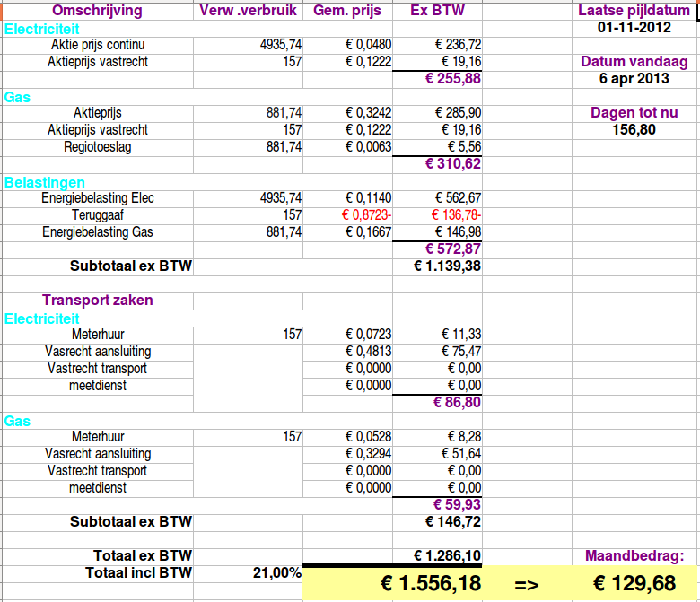Click the '€ 75,47' amount cell
Screen dimensions: 700x602
437,352
